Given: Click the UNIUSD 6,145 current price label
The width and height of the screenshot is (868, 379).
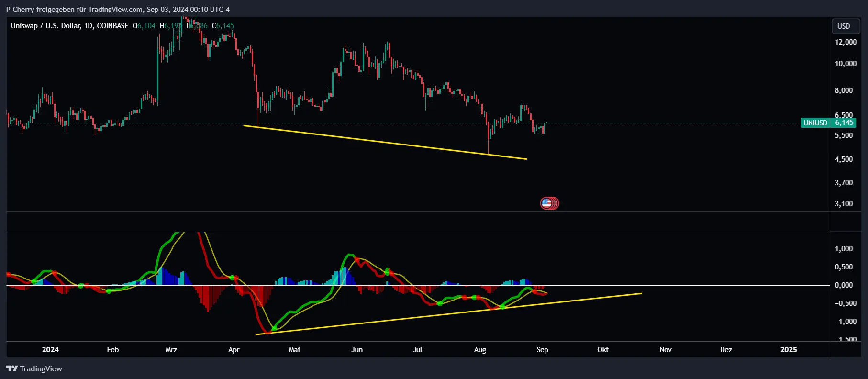Looking at the screenshot, I should click(x=828, y=123).
